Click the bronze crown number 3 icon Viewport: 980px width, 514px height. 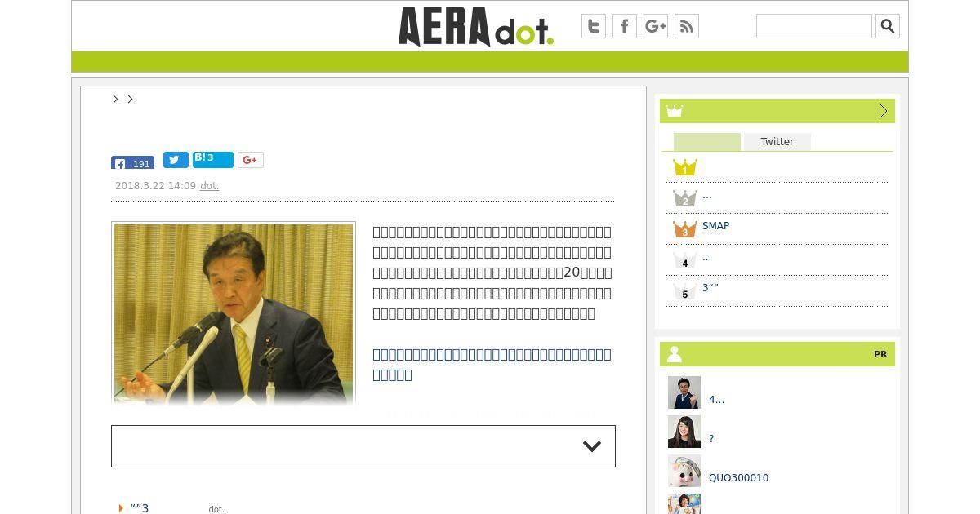pos(685,229)
